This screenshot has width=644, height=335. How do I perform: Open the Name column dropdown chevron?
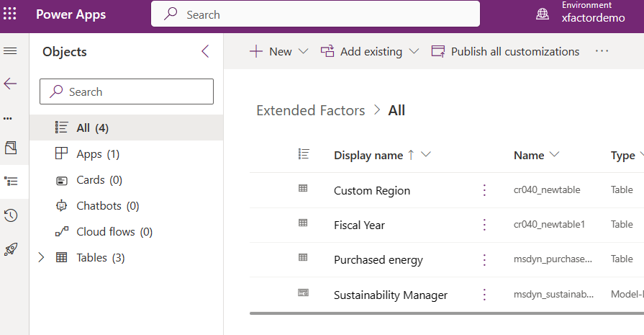(x=554, y=155)
